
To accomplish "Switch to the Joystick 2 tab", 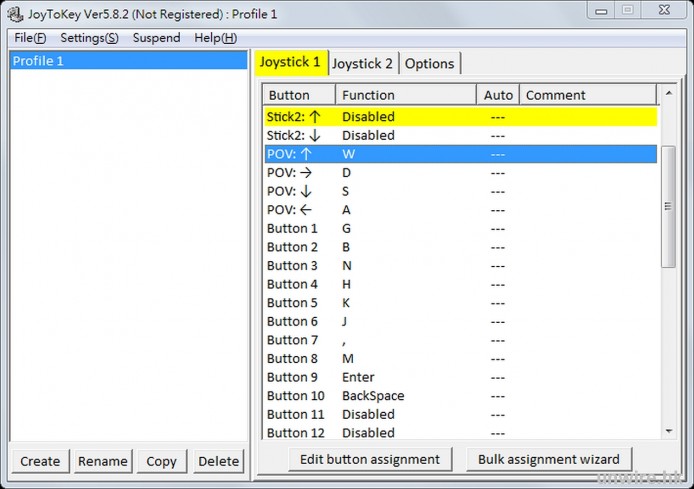I will (x=362, y=63).
